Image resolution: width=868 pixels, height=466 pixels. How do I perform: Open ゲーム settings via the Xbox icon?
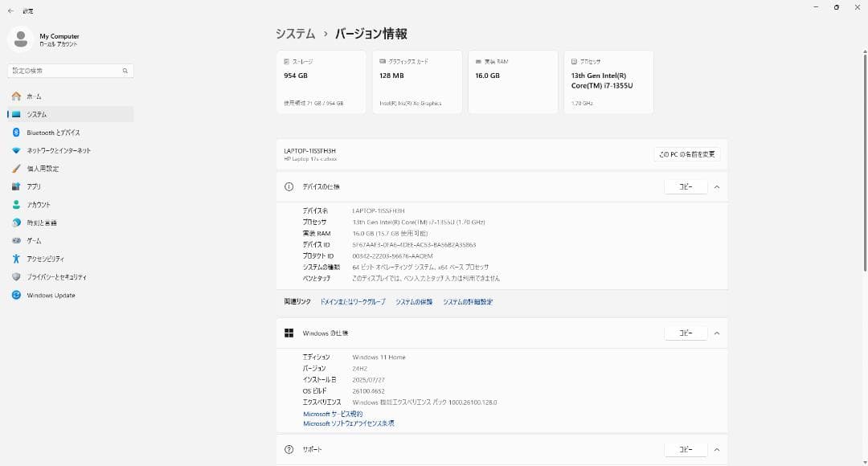click(15, 240)
